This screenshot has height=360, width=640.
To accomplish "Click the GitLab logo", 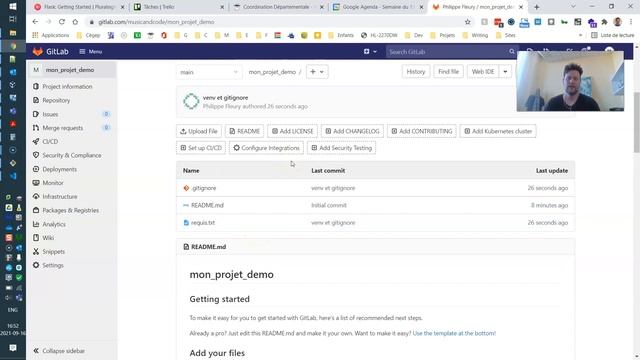I will [50, 51].
